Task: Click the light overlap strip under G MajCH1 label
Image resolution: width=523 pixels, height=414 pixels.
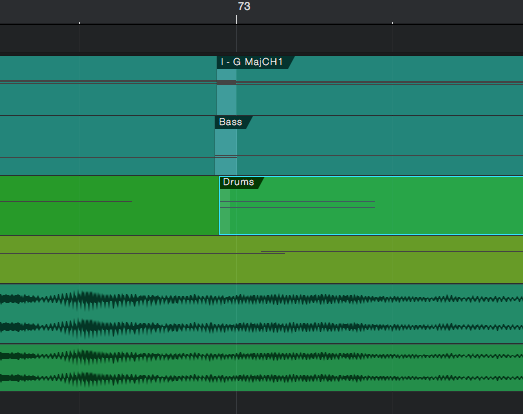Action: tap(226, 92)
